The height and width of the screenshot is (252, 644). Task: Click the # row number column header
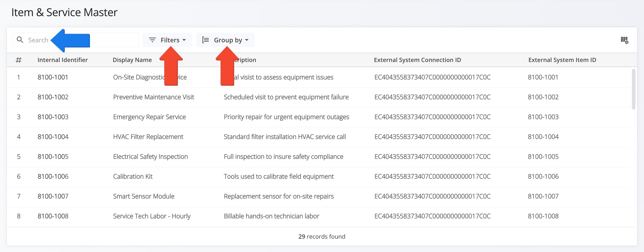point(19,60)
